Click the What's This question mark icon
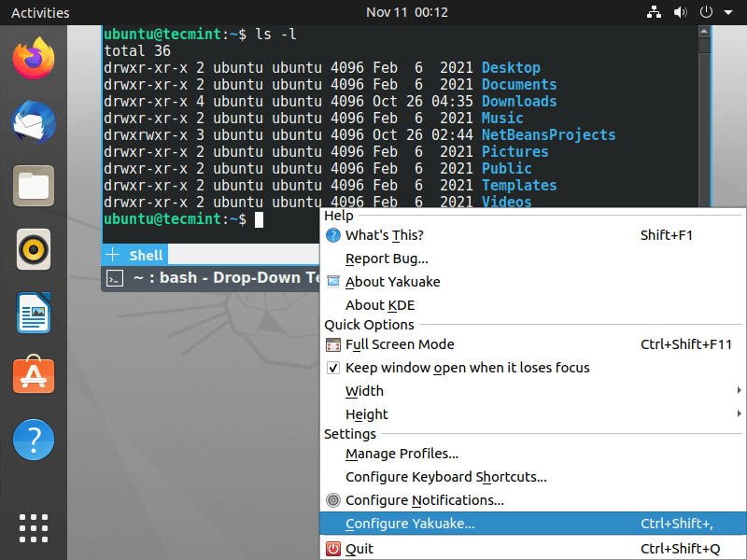Image resolution: width=747 pixels, height=560 pixels. click(333, 235)
